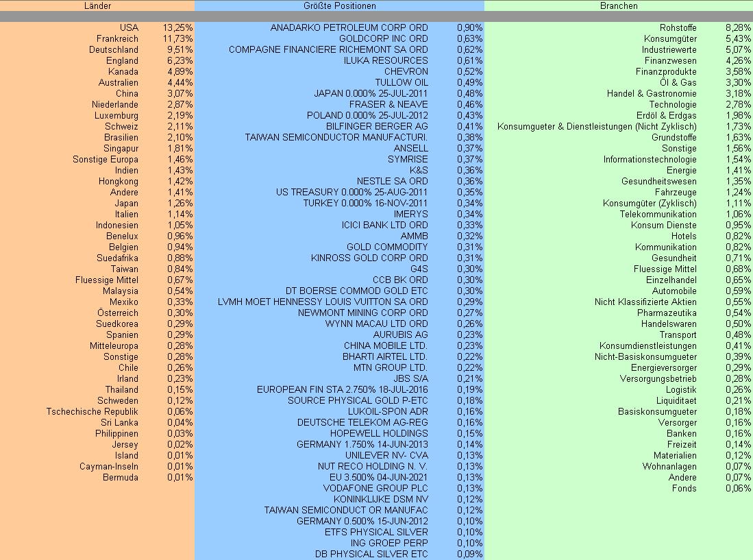The height and width of the screenshot is (560, 753).
Task: Click COMPAGNE FINANCIERE RICHEMONT SA ORD
Action: (328, 50)
